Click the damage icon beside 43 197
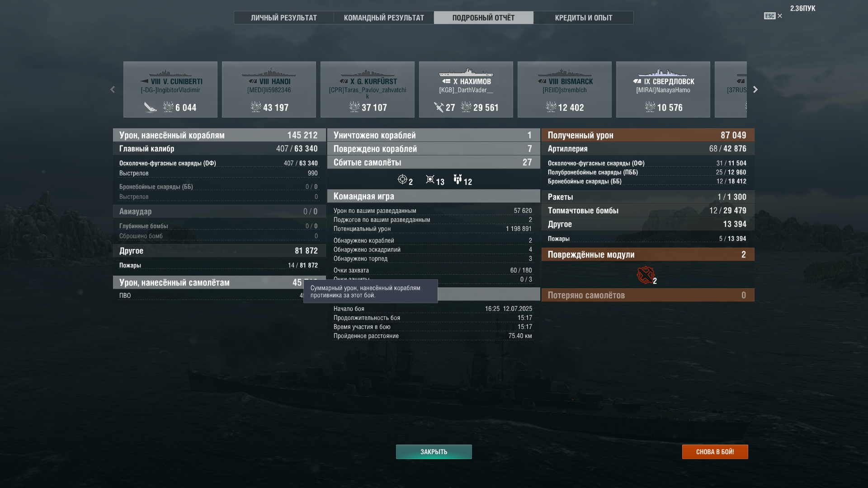The height and width of the screenshot is (488, 868). click(x=256, y=107)
